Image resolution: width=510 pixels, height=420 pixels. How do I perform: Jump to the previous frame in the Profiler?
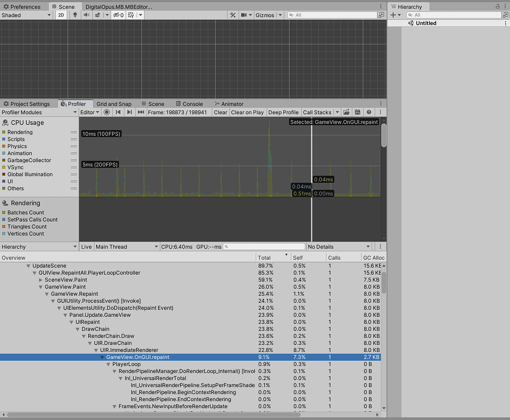118,112
